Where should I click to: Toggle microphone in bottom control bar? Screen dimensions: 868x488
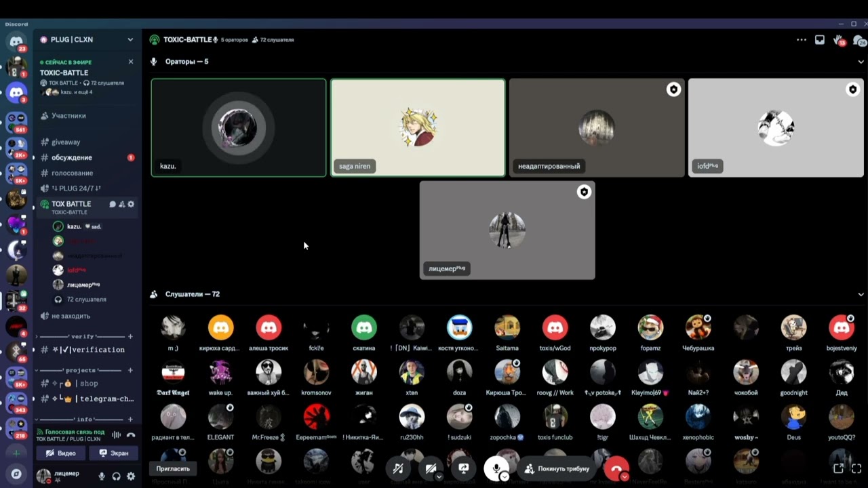coord(496,468)
